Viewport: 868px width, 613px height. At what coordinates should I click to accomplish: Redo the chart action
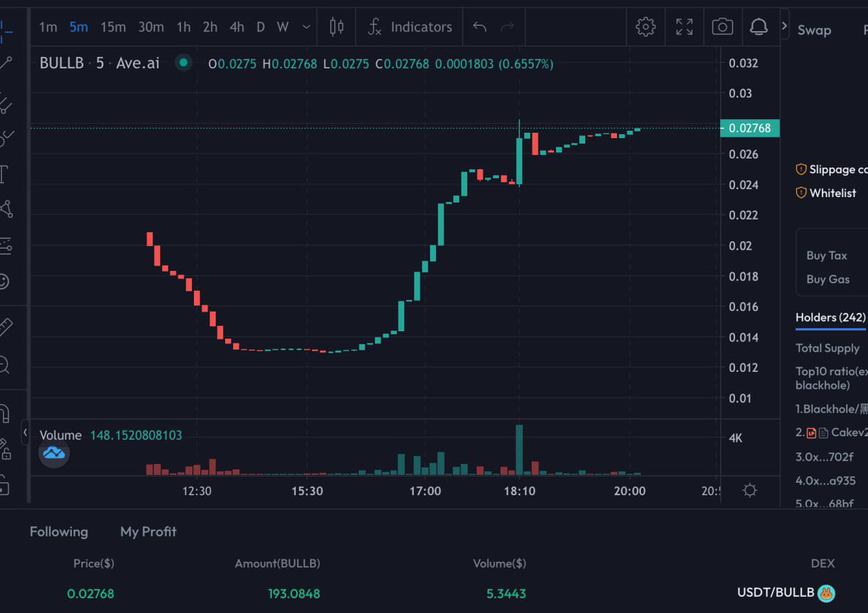(x=507, y=27)
